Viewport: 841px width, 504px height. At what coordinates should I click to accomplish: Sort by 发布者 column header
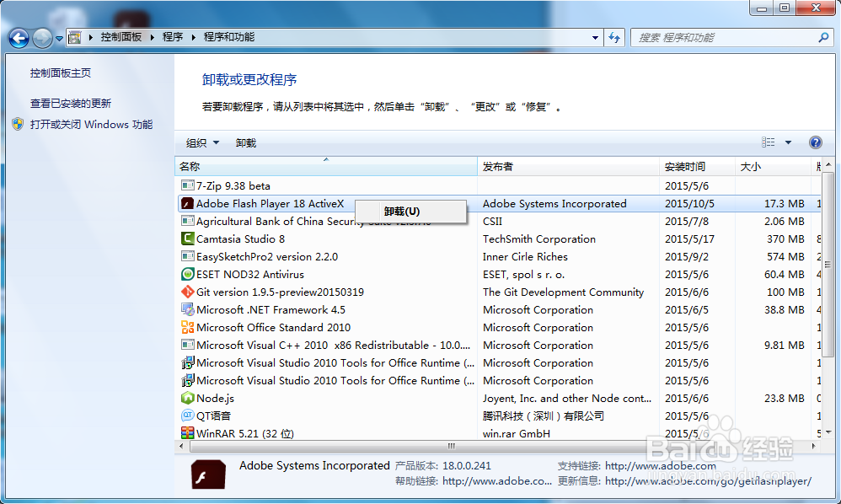click(x=569, y=166)
